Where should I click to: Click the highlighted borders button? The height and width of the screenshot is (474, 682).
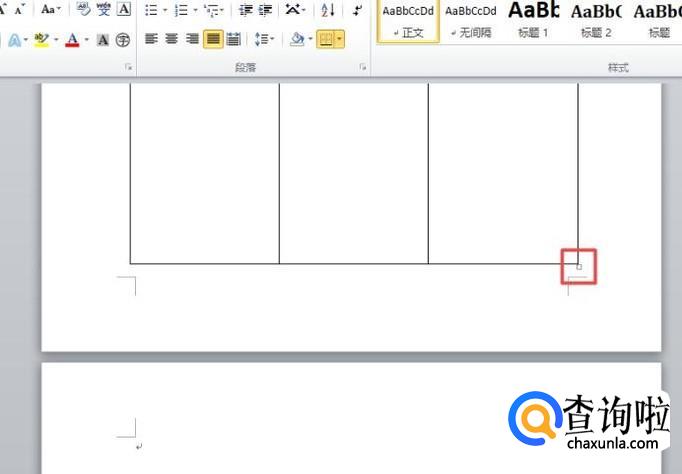click(x=326, y=40)
